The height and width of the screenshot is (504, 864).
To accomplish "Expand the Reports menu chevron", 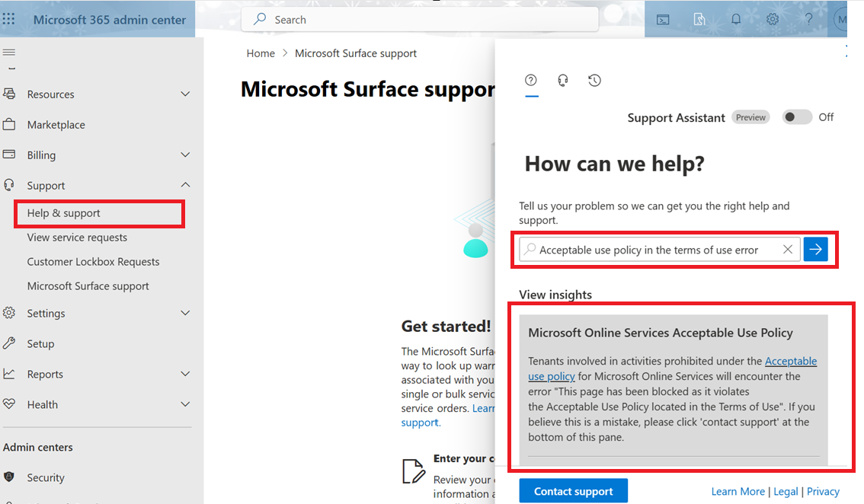I will point(185,374).
